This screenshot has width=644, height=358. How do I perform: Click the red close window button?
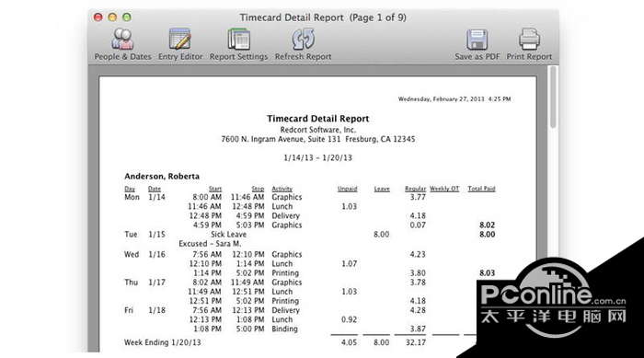coord(98,17)
